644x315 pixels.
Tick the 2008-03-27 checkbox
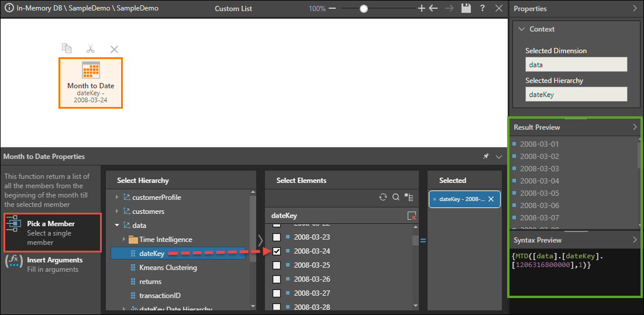[x=277, y=293]
